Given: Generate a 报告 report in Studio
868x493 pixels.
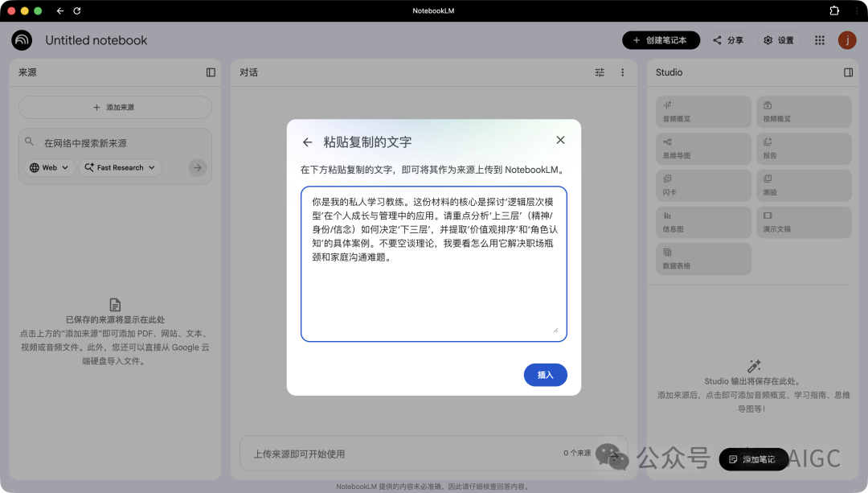Looking at the screenshot, I should click(804, 148).
